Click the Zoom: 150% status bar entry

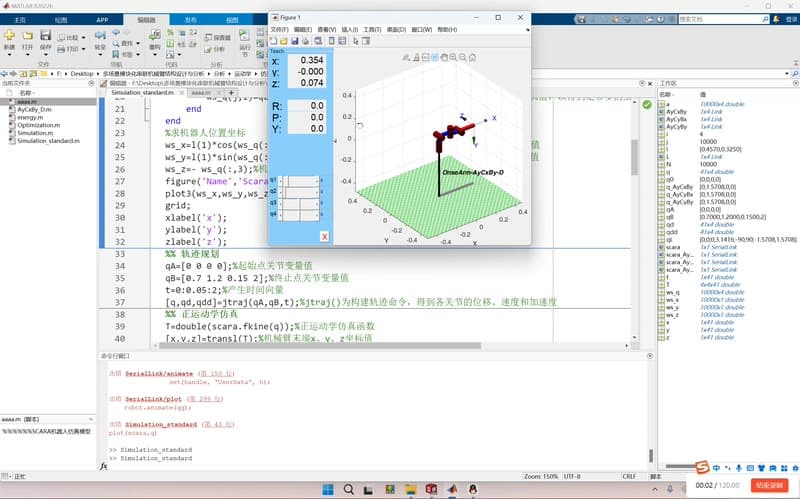(541, 477)
